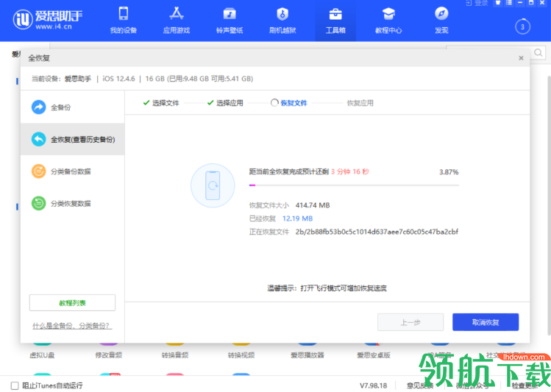Go to 铃声壁纸 ringtones and wallpapers
This screenshot has height=392, width=551.
click(230, 21)
